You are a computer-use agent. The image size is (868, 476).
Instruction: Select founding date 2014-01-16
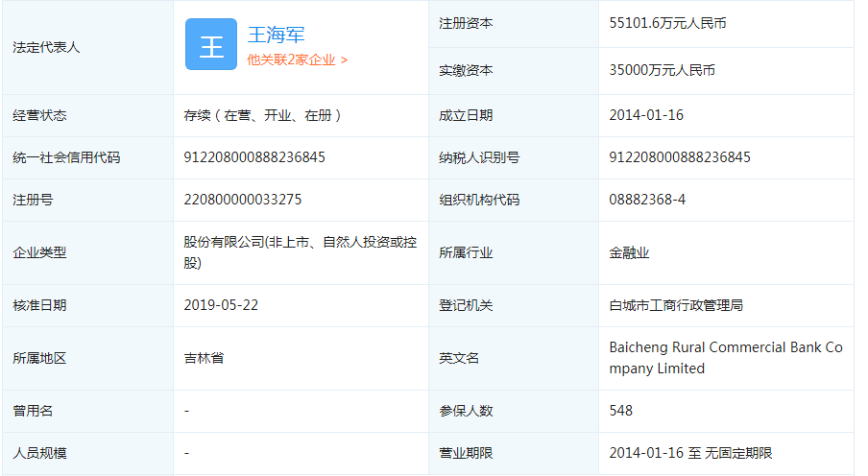tap(646, 115)
